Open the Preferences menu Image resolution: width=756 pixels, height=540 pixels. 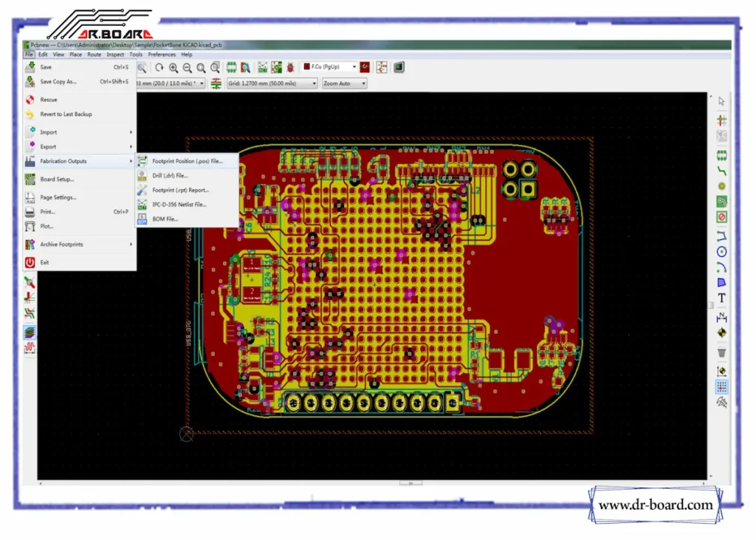tap(162, 54)
